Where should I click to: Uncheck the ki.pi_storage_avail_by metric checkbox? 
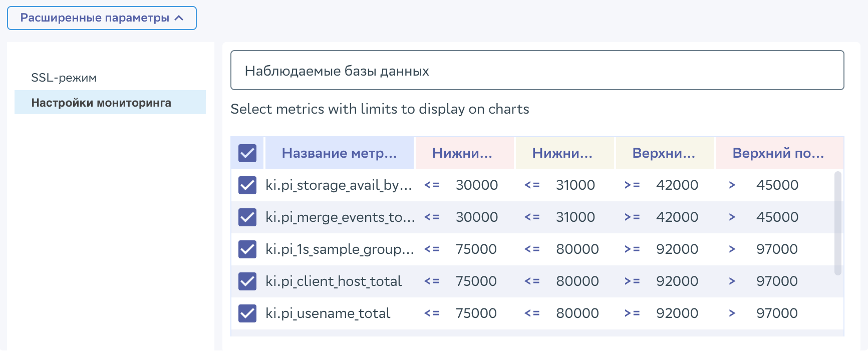(247, 185)
